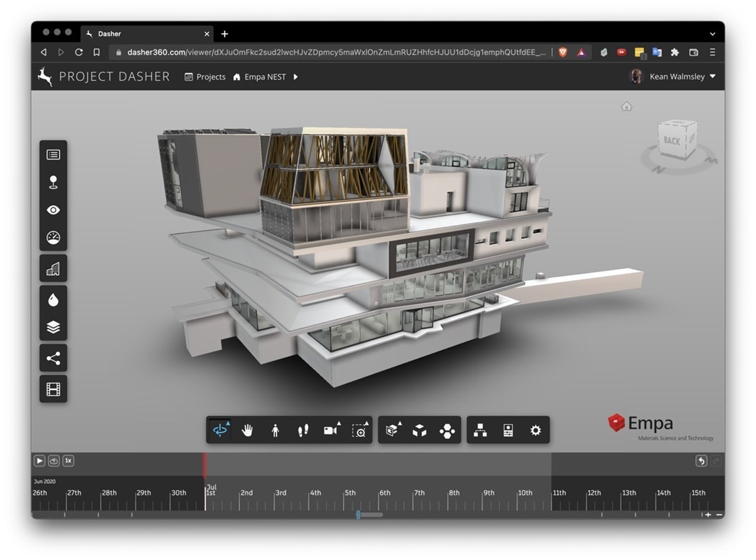This screenshot has width=756, height=560.
Task: Click the Empa NEST breadcrumb link
Action: pyautogui.click(x=264, y=77)
